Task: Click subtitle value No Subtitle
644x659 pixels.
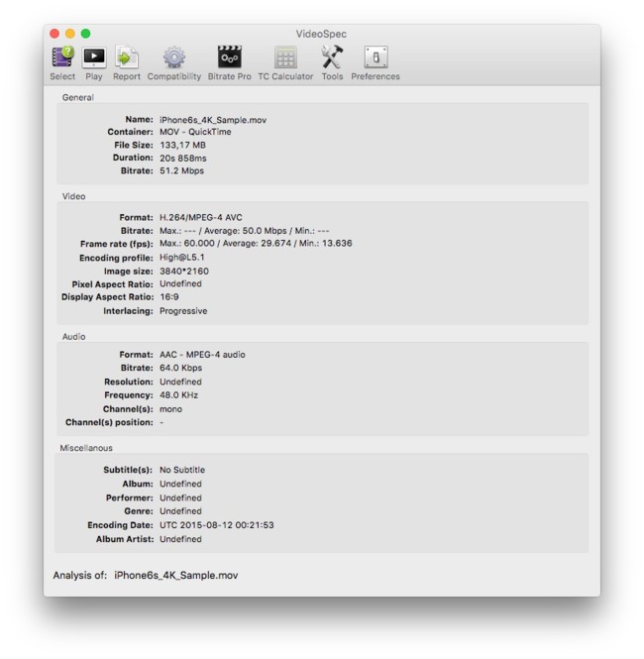Action: (182, 470)
